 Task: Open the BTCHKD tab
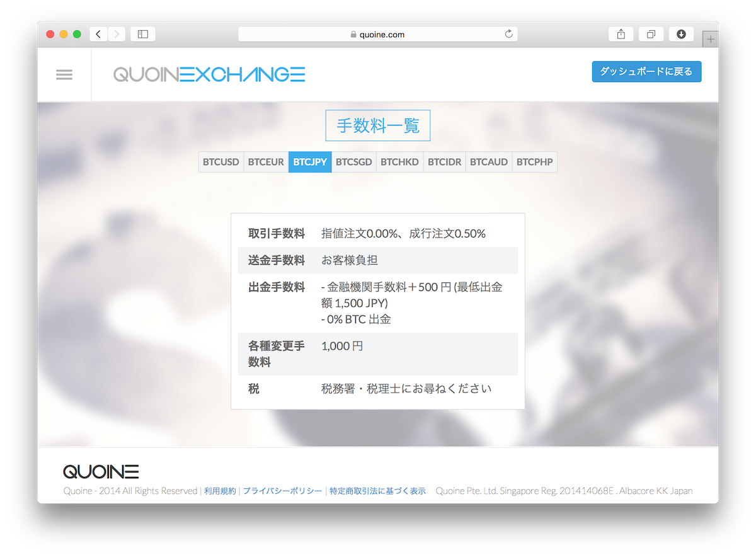tap(399, 162)
